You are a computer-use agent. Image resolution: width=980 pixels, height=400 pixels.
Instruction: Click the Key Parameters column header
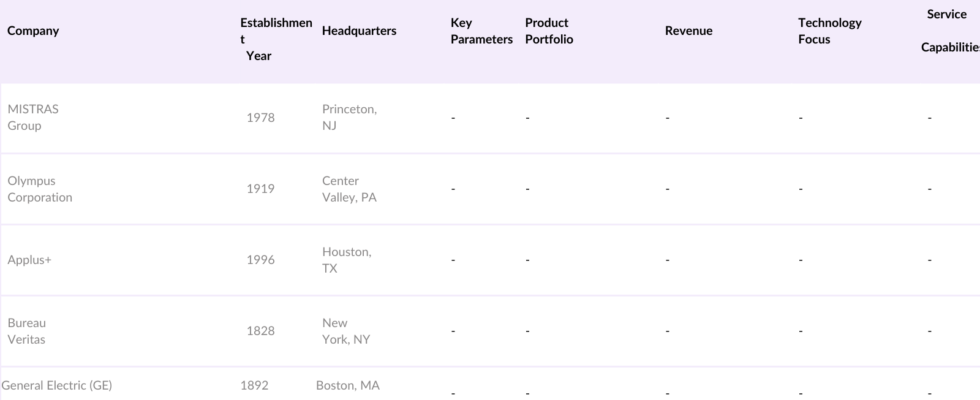[x=481, y=31]
